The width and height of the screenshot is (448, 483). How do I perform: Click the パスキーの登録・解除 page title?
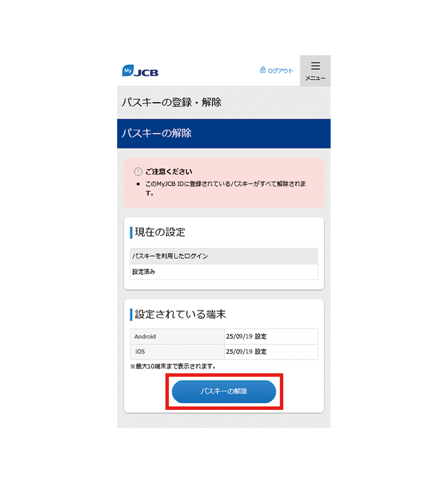(x=172, y=102)
